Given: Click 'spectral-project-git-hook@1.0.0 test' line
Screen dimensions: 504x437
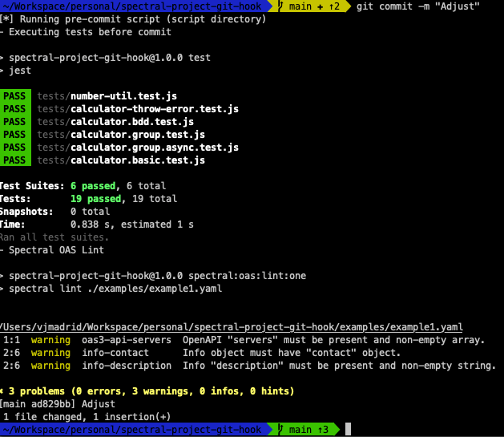Looking at the screenshot, I should coord(110,58).
